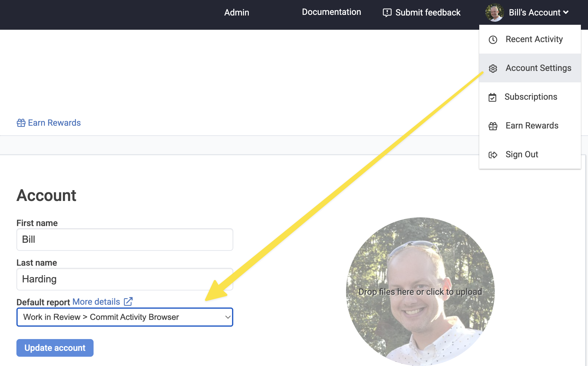Open Admin in the top navigation

click(x=237, y=12)
